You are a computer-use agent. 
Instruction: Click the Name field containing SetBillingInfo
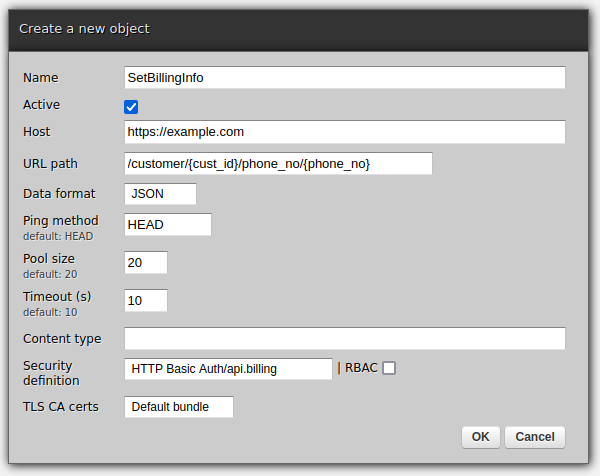click(x=344, y=78)
